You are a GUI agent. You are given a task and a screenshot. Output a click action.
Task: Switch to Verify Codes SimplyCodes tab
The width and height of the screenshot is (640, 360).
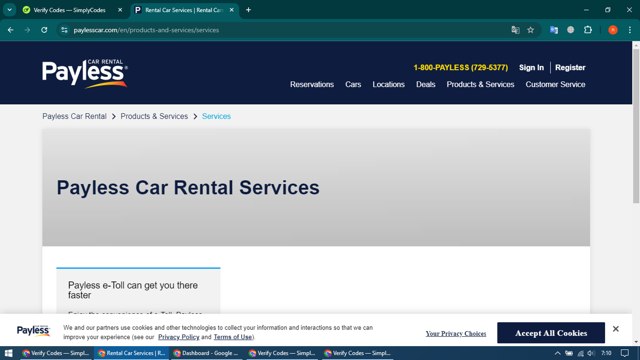click(69, 10)
